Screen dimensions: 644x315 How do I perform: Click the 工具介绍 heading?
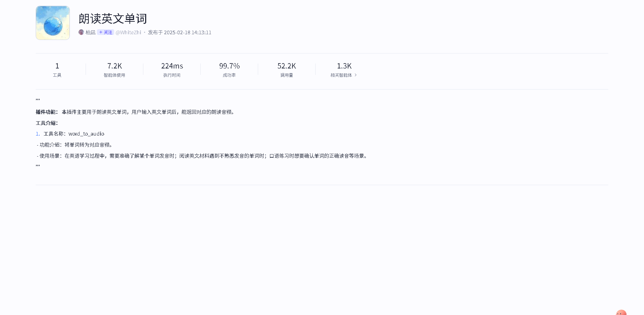click(47, 123)
